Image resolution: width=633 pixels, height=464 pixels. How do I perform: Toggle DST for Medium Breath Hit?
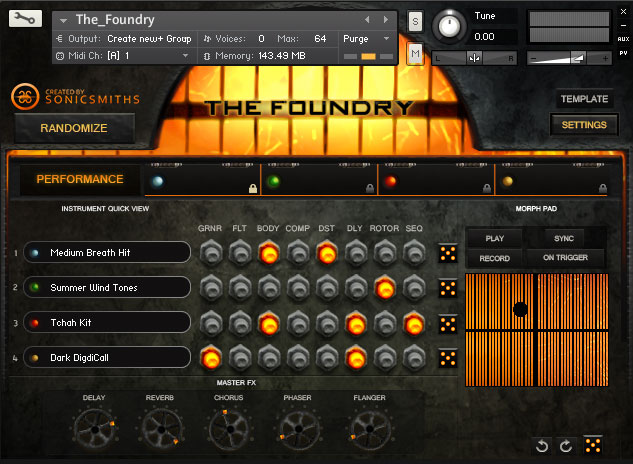click(x=327, y=253)
